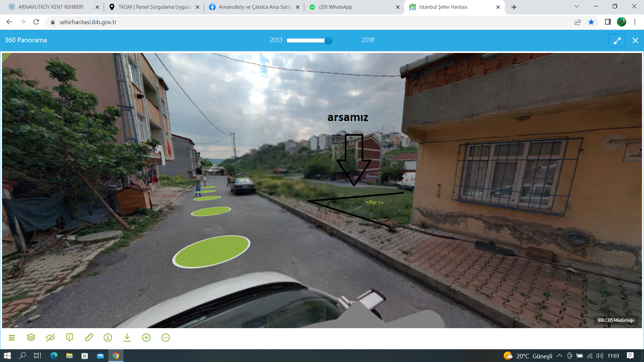Close the 360 Panorama panel
Image resolution: width=644 pixels, height=362 pixels.
point(635,41)
